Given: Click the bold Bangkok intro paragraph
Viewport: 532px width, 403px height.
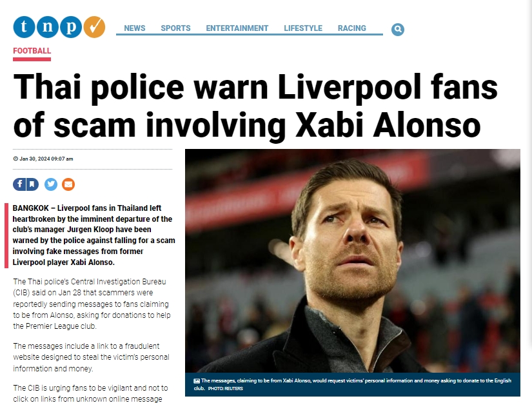Looking at the screenshot, I should click(94, 235).
